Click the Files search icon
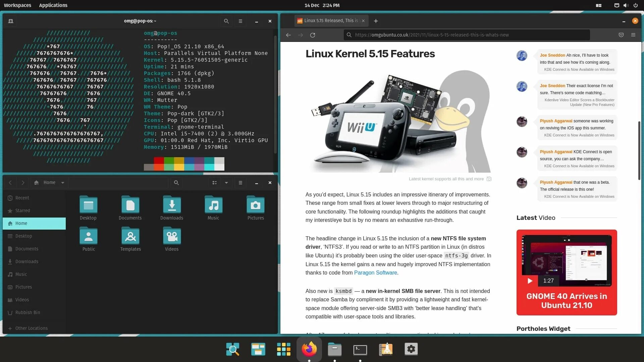The height and width of the screenshot is (362, 644). point(176,183)
